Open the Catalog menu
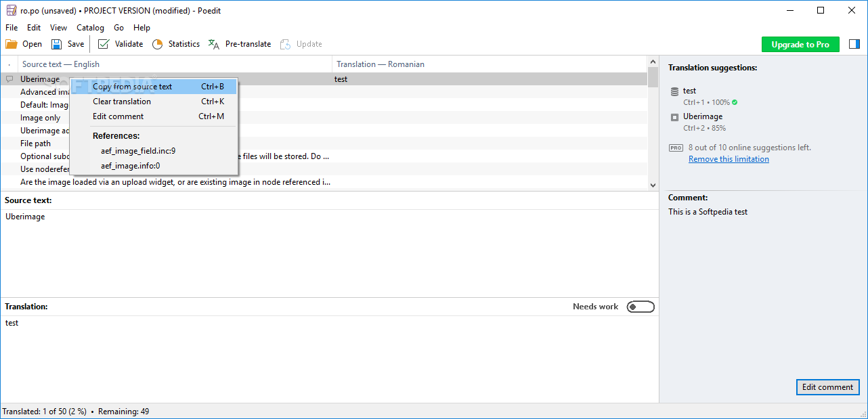Image resolution: width=868 pixels, height=419 pixels. tap(90, 28)
